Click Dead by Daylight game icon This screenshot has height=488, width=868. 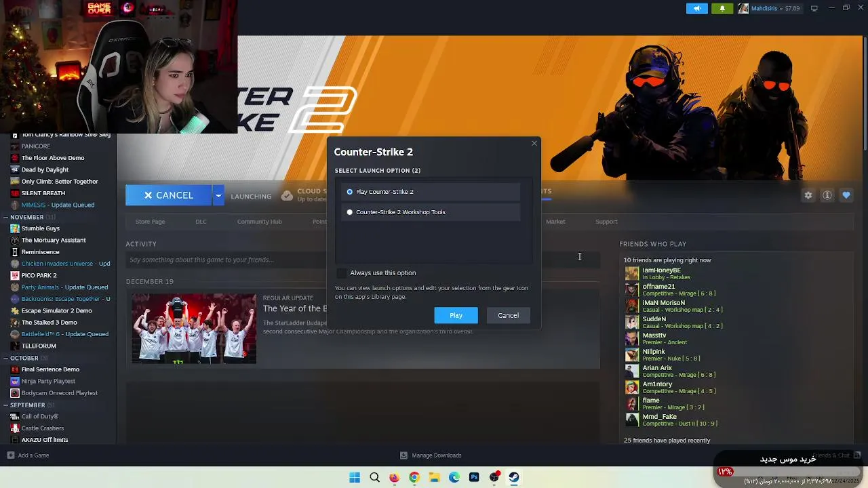coord(15,169)
